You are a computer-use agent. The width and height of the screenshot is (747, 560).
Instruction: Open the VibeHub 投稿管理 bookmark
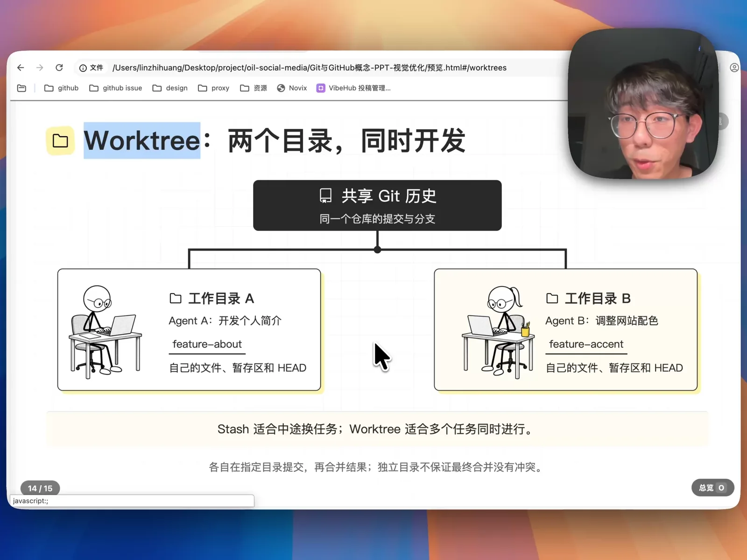coord(353,88)
